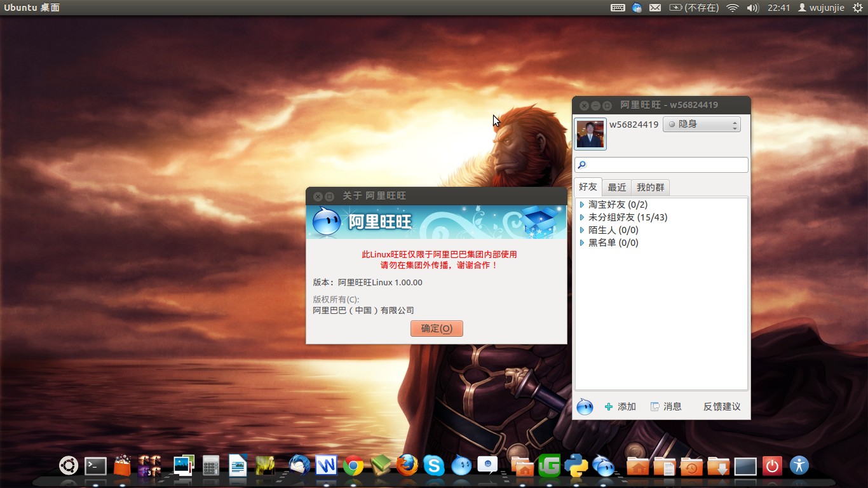Click the 添加 add contact button

620,407
